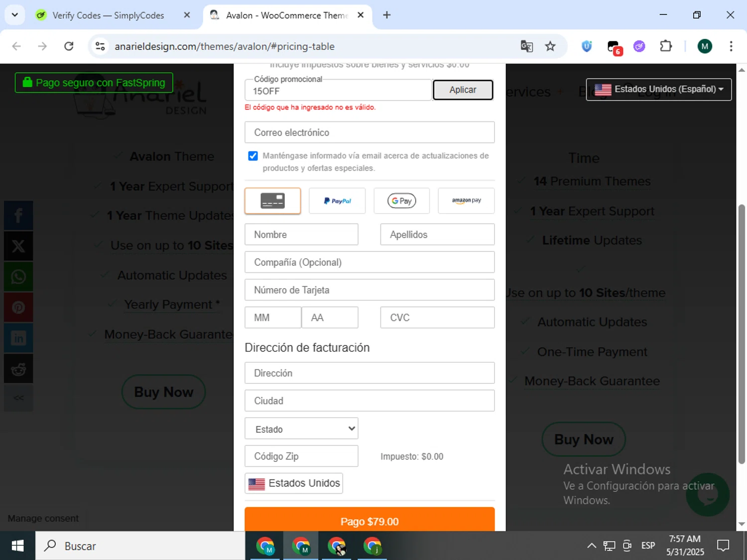Click Buy Now under 14 Premium Themes plan
The width and height of the screenshot is (747, 560).
coord(584,439)
